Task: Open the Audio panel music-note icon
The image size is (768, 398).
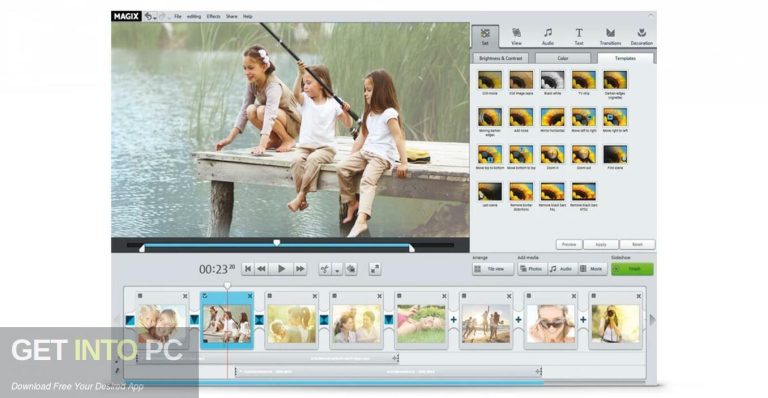Action: (548, 33)
